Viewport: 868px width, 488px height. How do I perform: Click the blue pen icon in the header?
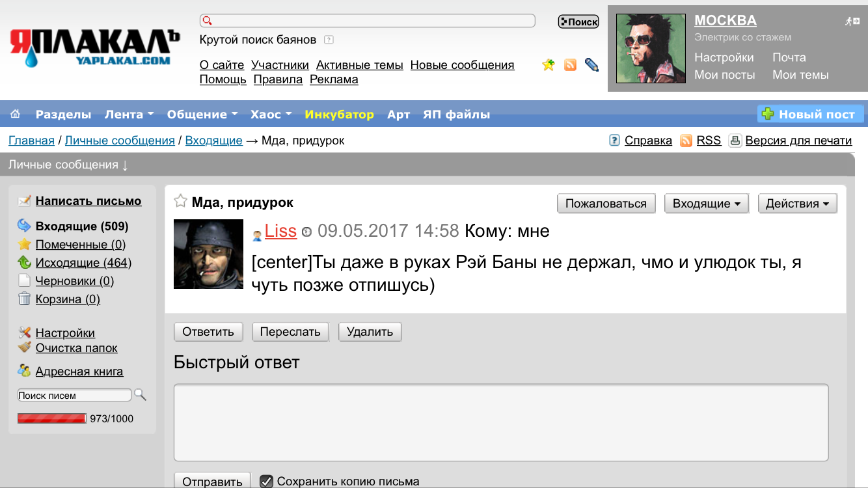(x=591, y=64)
